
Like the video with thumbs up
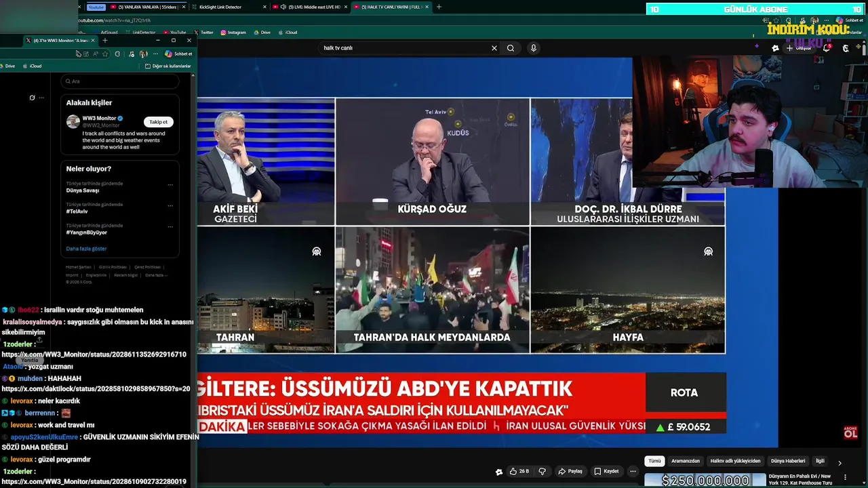[x=519, y=471]
